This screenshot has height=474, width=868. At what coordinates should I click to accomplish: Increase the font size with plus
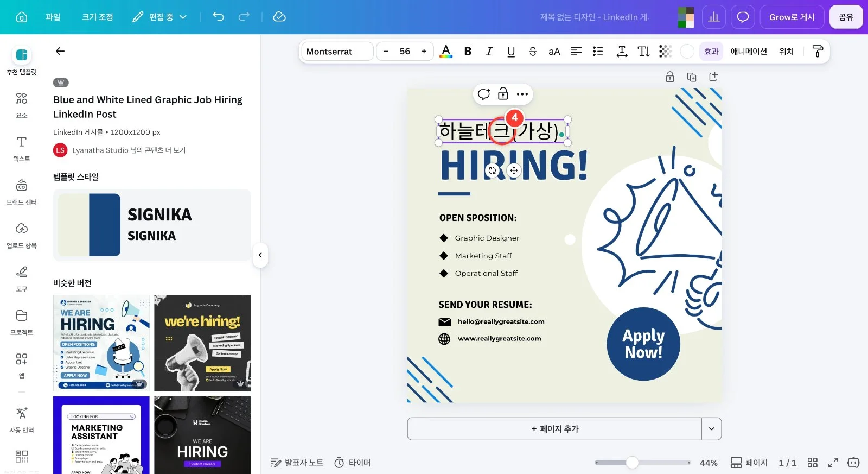point(424,52)
